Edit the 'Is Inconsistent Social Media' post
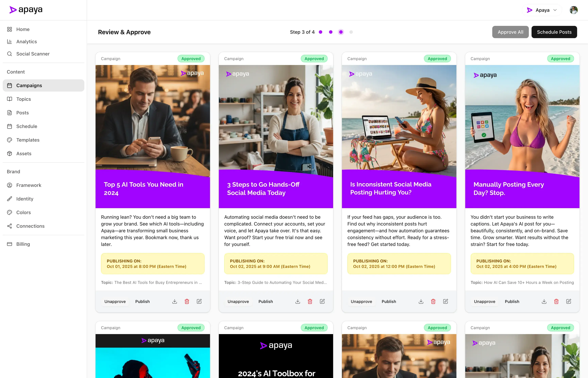 tap(446, 301)
